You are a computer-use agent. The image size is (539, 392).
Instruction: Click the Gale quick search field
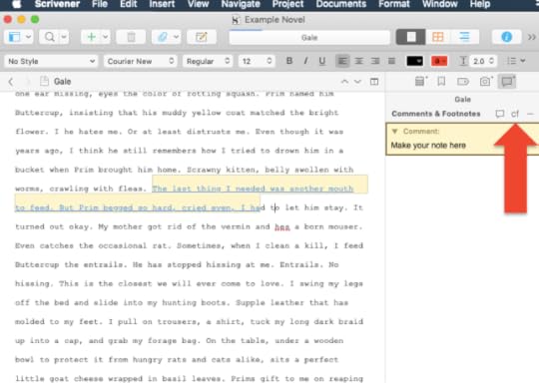309,37
